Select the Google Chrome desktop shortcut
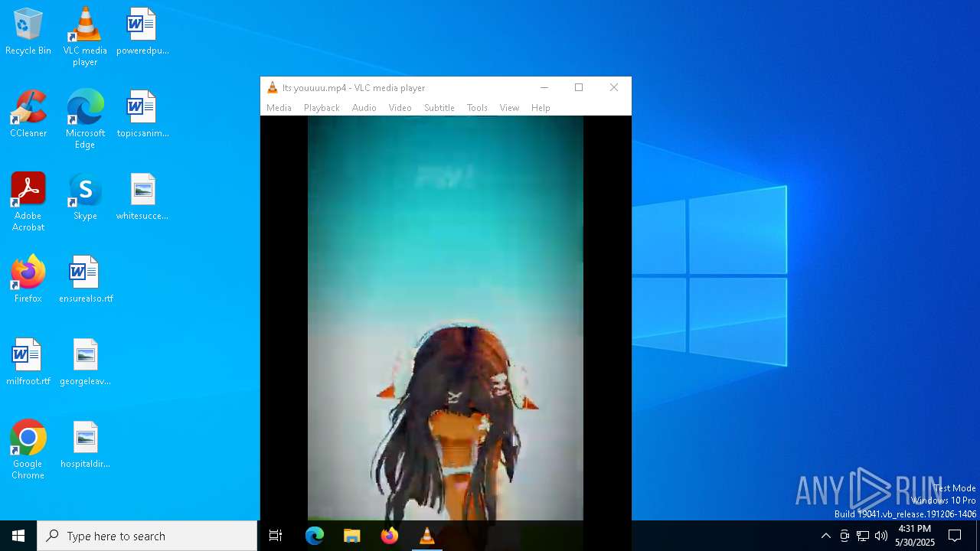The width and height of the screenshot is (980, 551). (x=28, y=450)
